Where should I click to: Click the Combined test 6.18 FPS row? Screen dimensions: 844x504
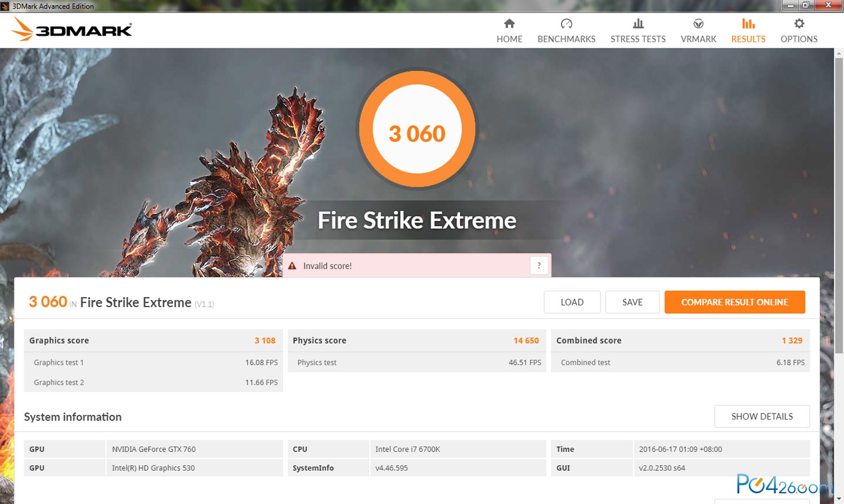680,362
